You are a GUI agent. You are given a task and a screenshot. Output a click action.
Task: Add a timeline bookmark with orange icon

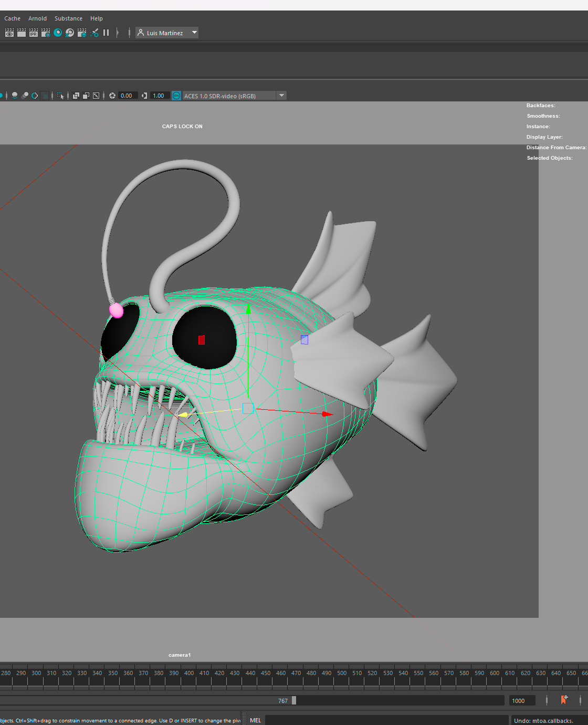click(564, 700)
